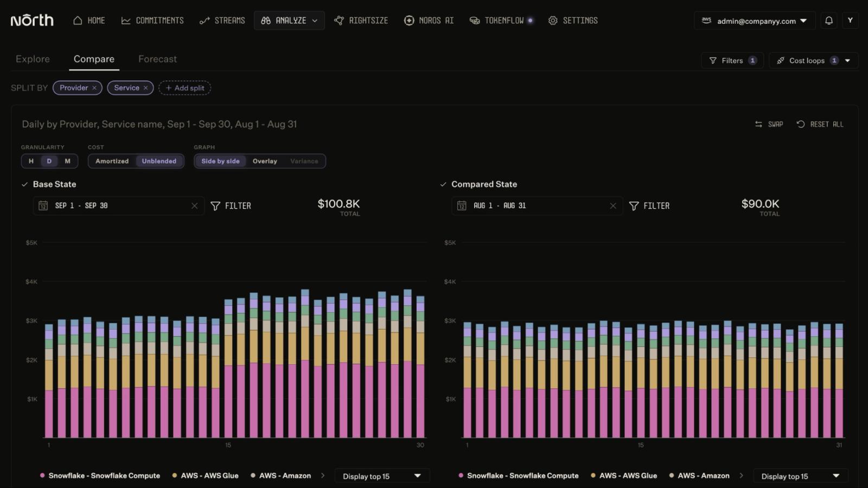Open the Home page icon
Image resolution: width=868 pixels, height=488 pixels.
click(78, 21)
